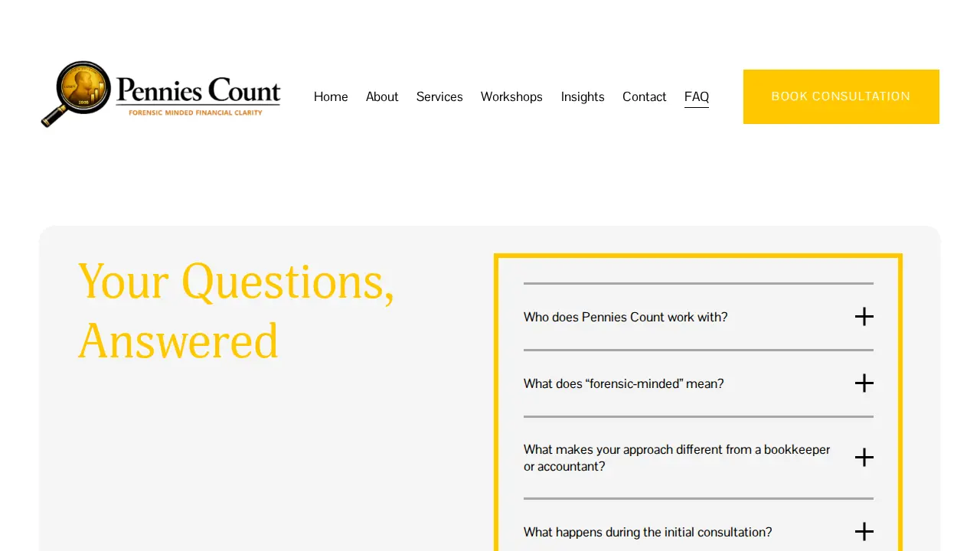Click the Book Consultation button
The height and width of the screenshot is (551, 980).
(841, 96)
